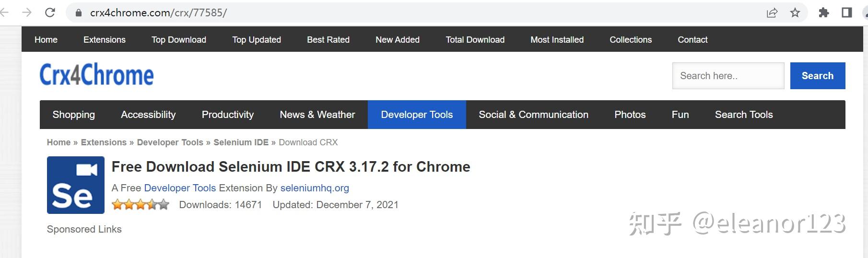
Task: Click the site lock security icon
Action: 78,13
